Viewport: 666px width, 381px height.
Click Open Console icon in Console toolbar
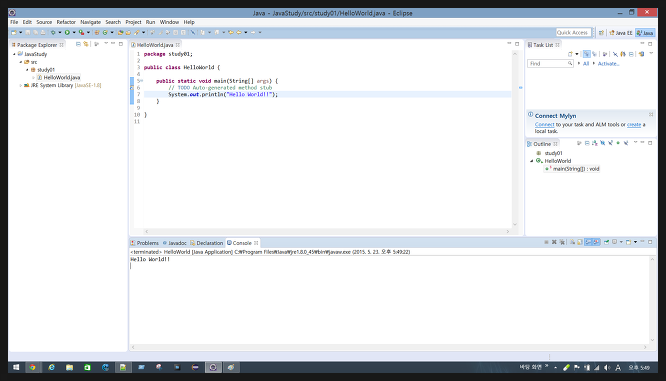click(629, 242)
